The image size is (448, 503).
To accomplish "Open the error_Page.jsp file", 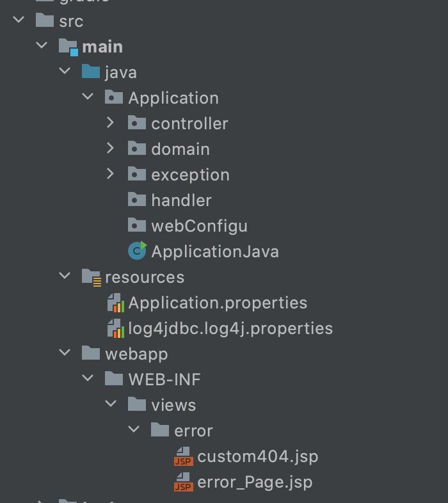I will coord(255,483).
